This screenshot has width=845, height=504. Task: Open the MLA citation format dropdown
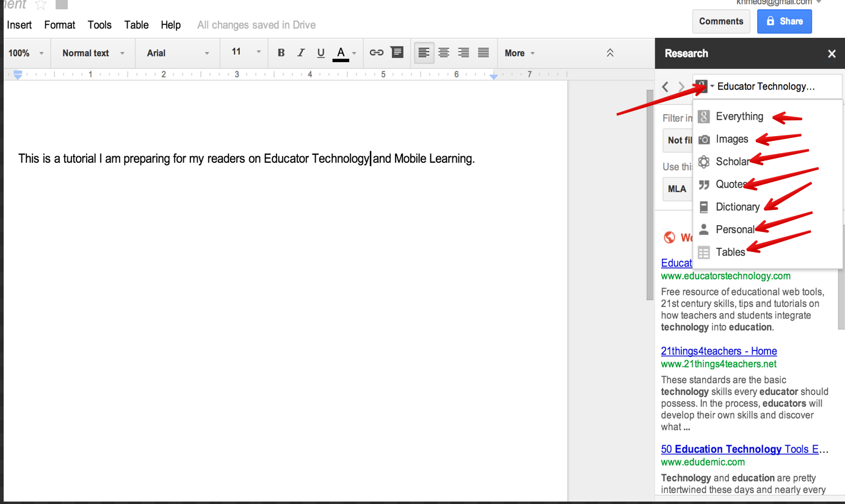pos(678,189)
